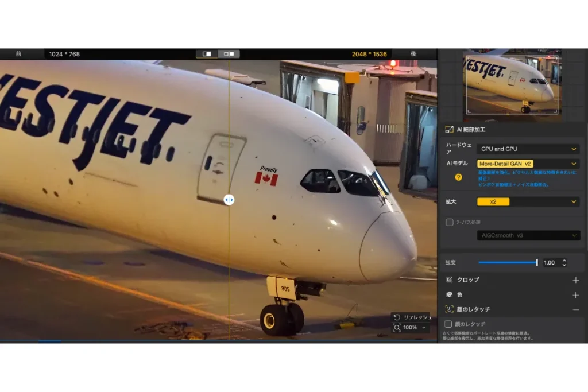588x392 pixels.
Task: Click the 2048 * 1536 output resolution text
Action: (x=369, y=54)
